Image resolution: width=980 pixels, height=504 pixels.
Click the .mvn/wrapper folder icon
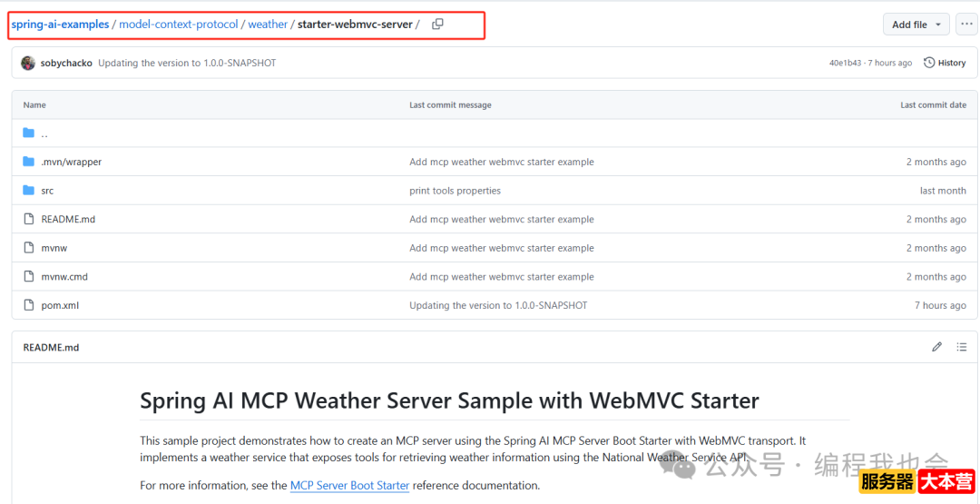click(x=28, y=162)
